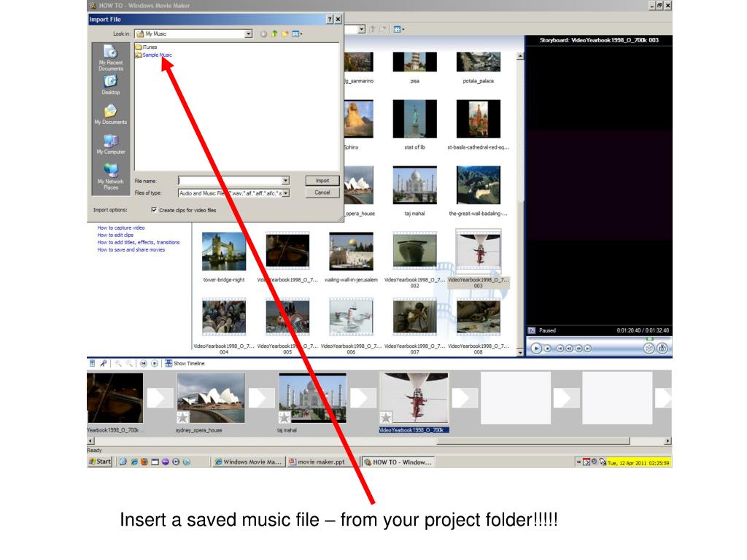
Task: Click the go back icon in Import File dialog
Action: point(263,34)
